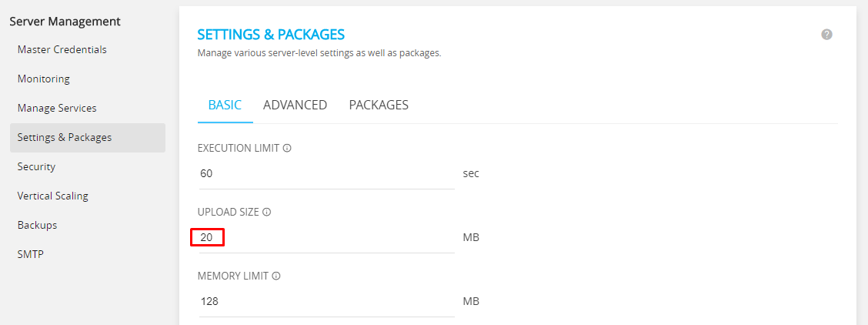
Task: Open the help question mark icon
Action: point(826,35)
